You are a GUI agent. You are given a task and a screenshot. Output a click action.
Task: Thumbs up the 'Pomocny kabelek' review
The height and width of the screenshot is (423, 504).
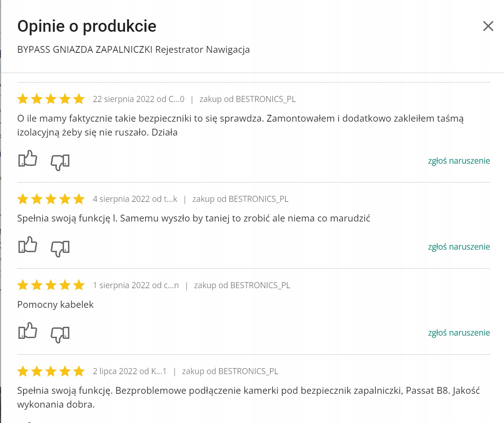28,331
